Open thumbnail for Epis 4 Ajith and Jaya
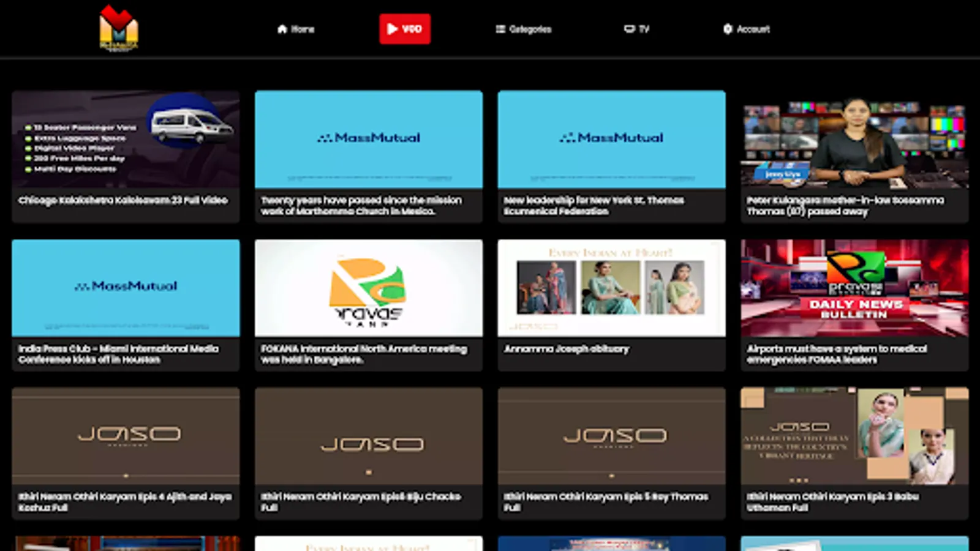 [126, 436]
